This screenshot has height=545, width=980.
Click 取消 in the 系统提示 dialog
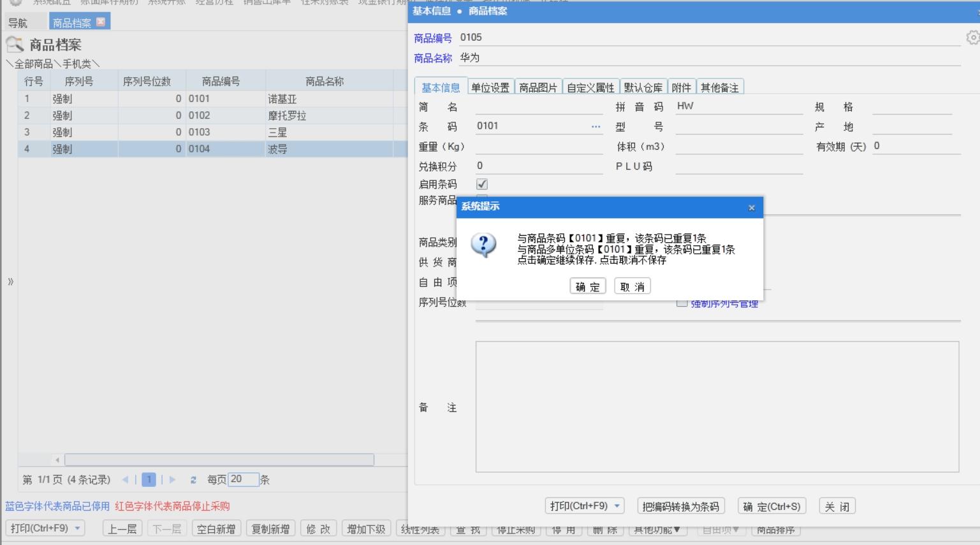632,287
